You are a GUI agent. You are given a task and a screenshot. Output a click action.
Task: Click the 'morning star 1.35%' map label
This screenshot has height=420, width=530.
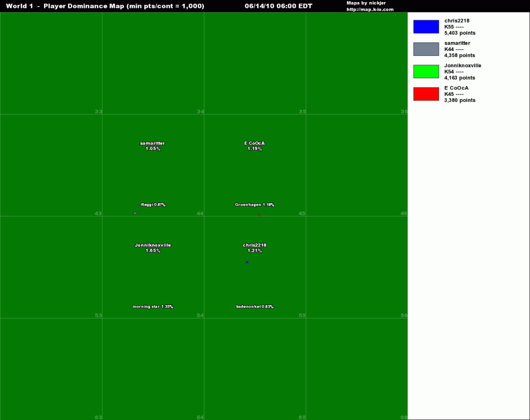point(153,307)
